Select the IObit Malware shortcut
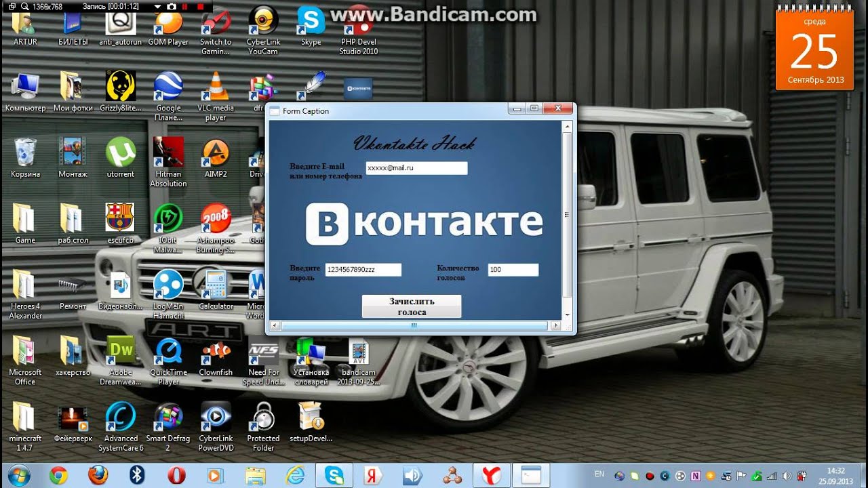The width and height of the screenshot is (868, 488). point(168,228)
